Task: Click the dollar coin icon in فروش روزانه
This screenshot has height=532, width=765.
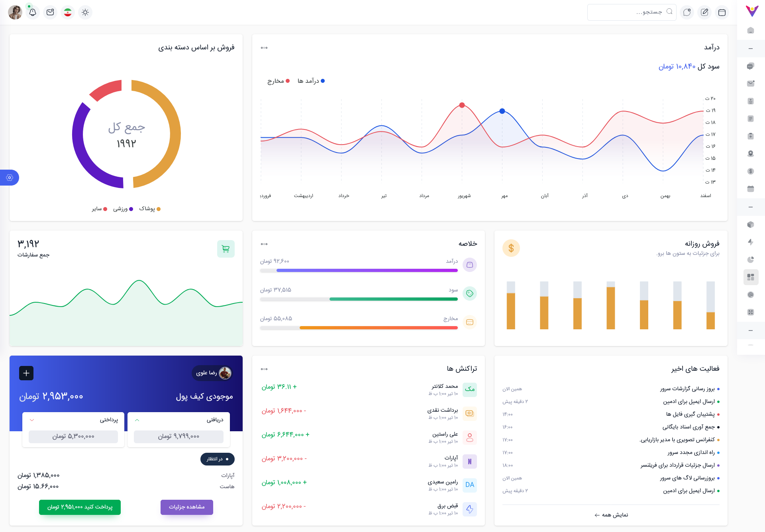Action: tap(511, 248)
